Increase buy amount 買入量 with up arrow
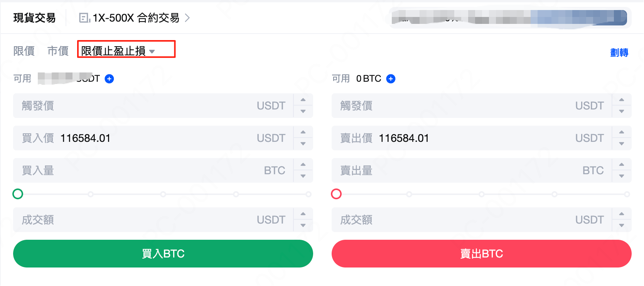The height and width of the screenshot is (286, 644). [x=303, y=165]
